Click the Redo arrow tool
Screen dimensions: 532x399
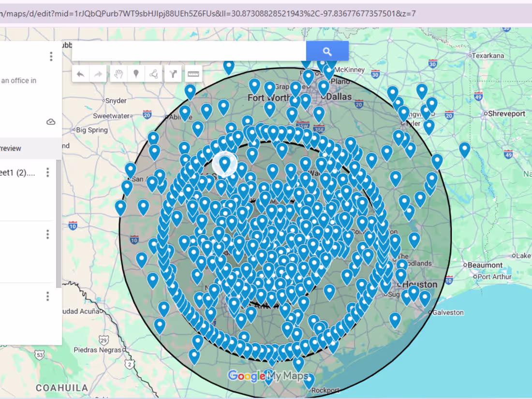[98, 74]
